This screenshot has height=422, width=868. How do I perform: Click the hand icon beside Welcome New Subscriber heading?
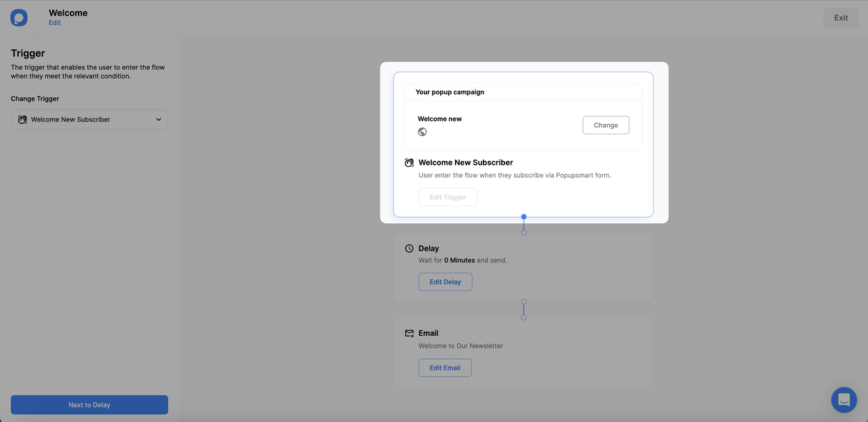tap(409, 163)
